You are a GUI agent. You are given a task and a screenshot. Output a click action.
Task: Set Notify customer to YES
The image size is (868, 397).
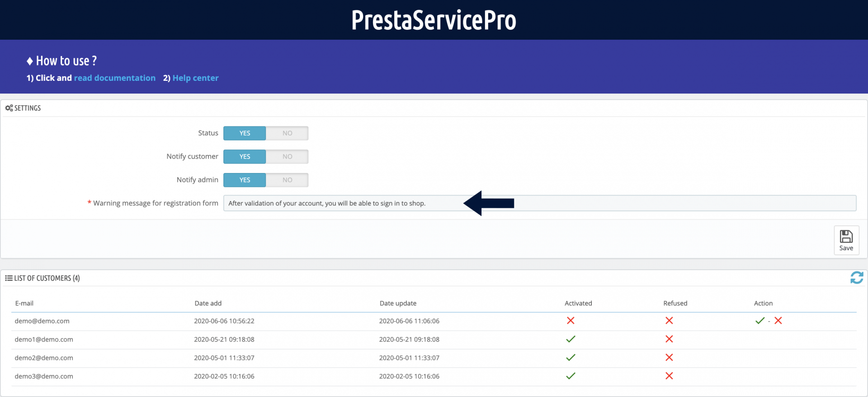click(x=245, y=157)
